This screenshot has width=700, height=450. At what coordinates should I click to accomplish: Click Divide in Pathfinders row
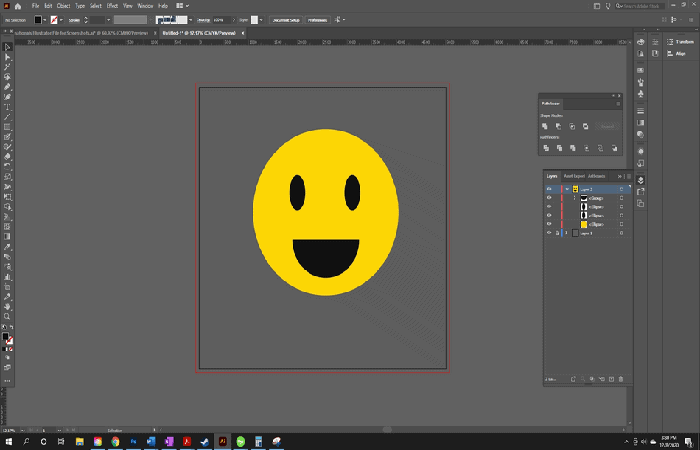pyautogui.click(x=546, y=148)
